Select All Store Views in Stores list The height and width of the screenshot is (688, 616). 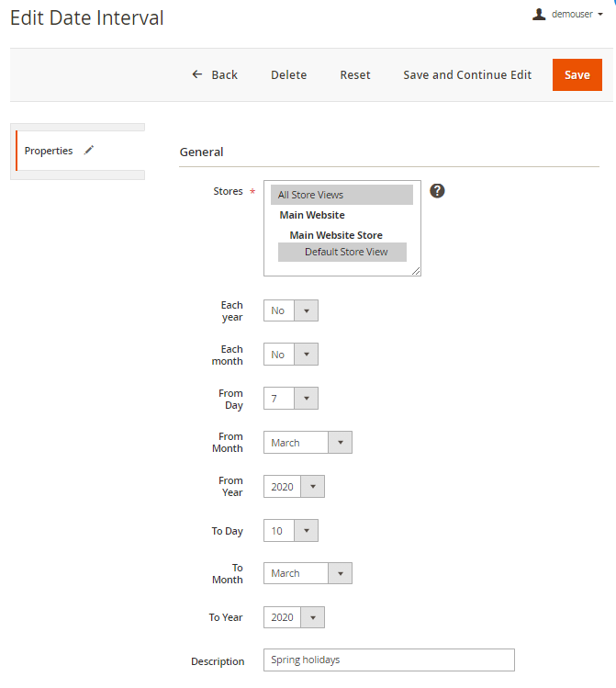coord(342,195)
